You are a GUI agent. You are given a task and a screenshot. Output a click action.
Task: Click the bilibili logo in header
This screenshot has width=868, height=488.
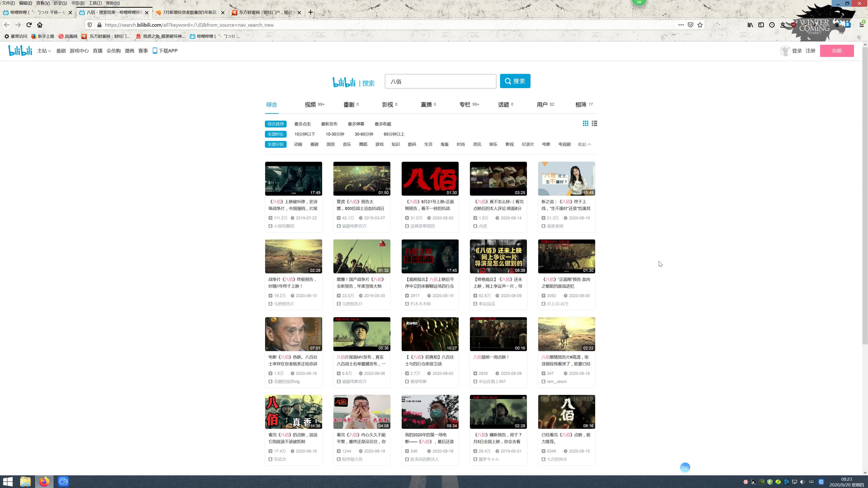(20, 51)
